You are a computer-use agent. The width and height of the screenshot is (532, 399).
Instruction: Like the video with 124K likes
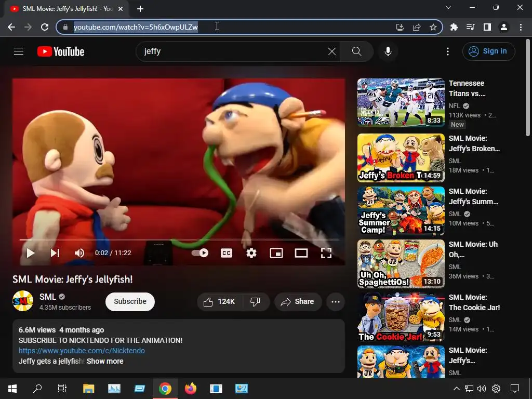[x=219, y=302]
